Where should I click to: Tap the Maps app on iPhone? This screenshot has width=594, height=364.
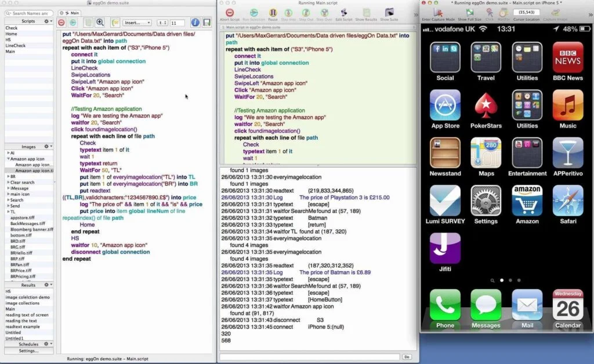[486, 157]
